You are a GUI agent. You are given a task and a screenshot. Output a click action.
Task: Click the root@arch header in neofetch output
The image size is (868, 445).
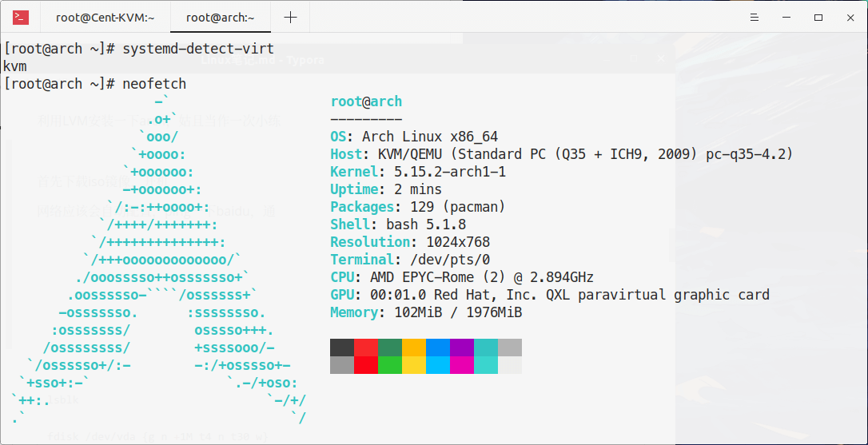366,101
